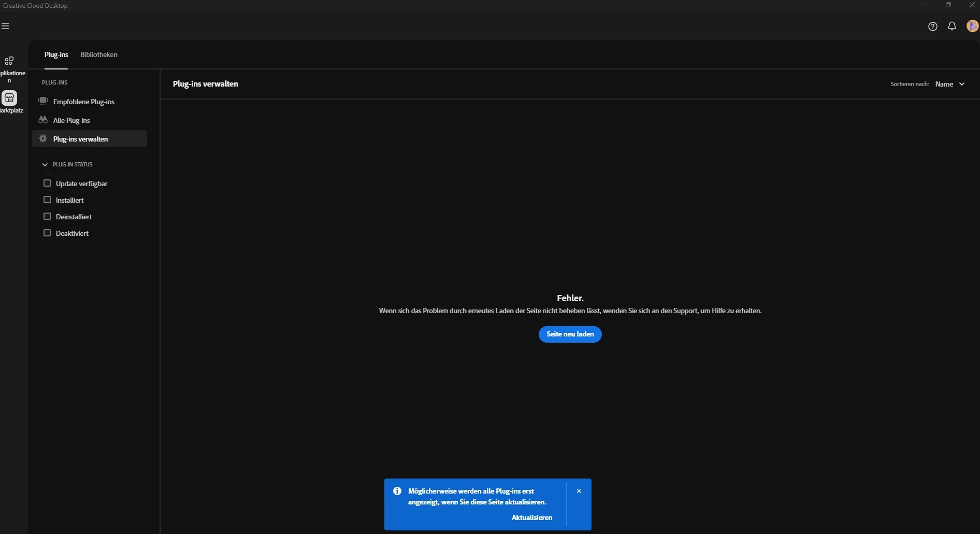This screenshot has width=980, height=534.
Task: Switch to the Bibliotheken tab
Action: click(99, 54)
